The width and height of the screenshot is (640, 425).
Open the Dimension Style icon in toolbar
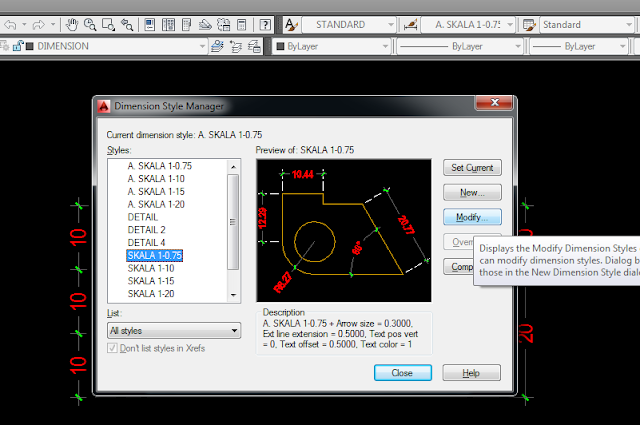tap(410, 25)
